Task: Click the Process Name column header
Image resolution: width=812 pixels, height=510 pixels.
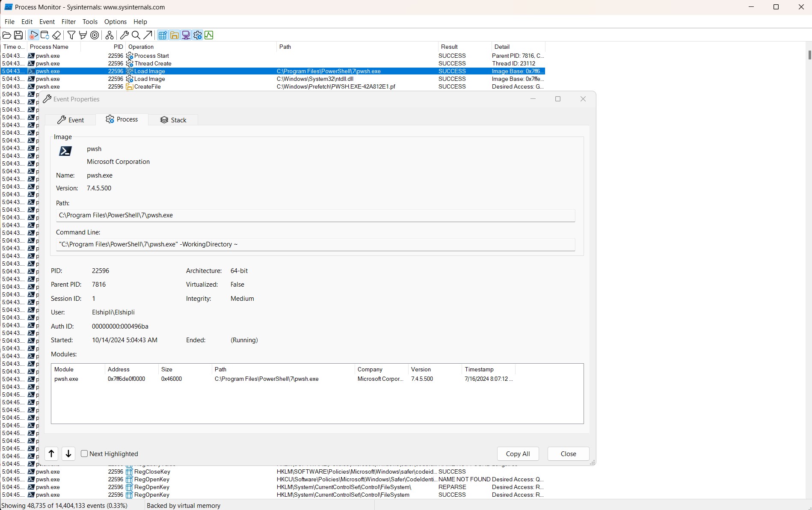Action: pos(53,47)
